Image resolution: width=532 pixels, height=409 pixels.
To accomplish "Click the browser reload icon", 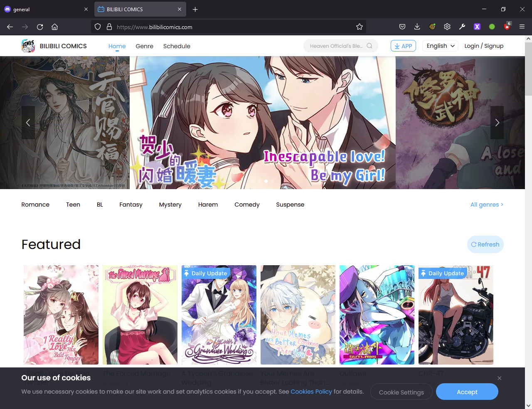I will coord(40,27).
